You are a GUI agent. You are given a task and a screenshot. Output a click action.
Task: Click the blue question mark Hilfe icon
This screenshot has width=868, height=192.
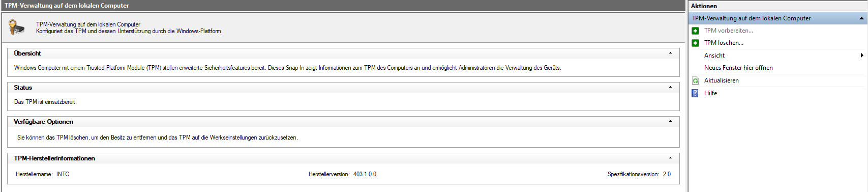click(695, 93)
